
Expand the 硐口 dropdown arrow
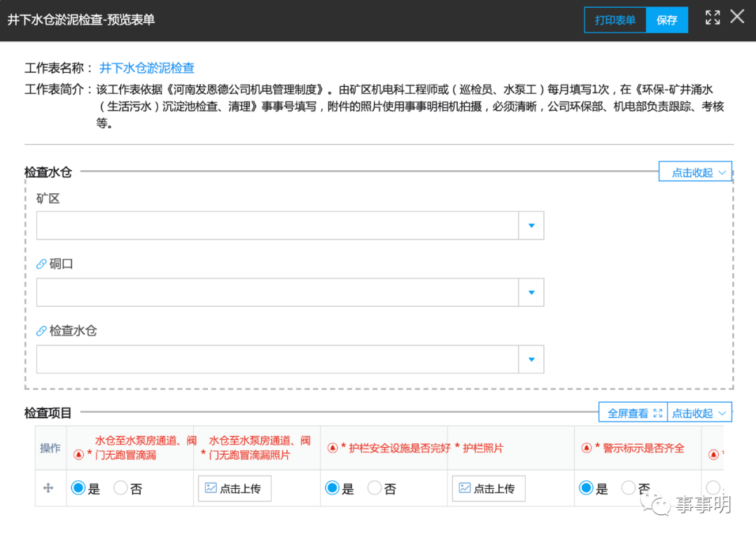click(531, 292)
